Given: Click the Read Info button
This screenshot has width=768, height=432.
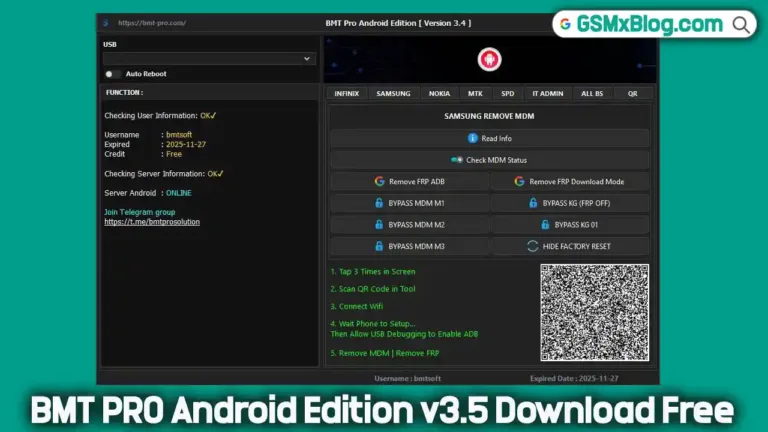Looking at the screenshot, I should click(490, 139).
